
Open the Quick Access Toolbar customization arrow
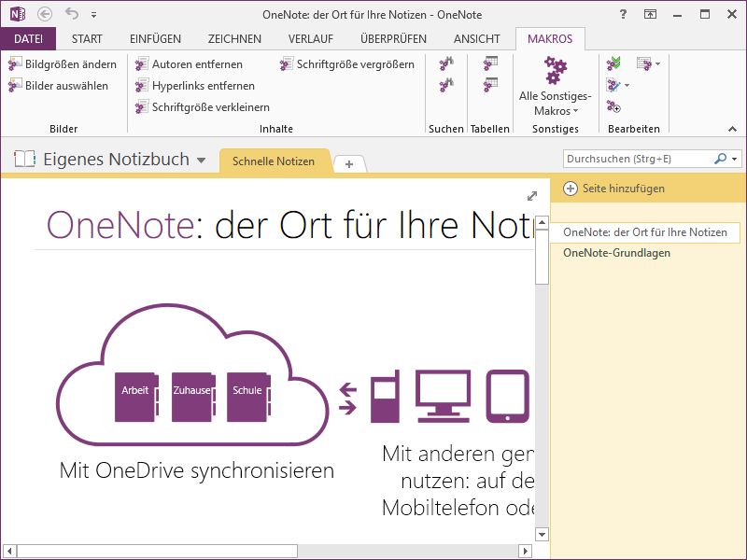(94, 15)
